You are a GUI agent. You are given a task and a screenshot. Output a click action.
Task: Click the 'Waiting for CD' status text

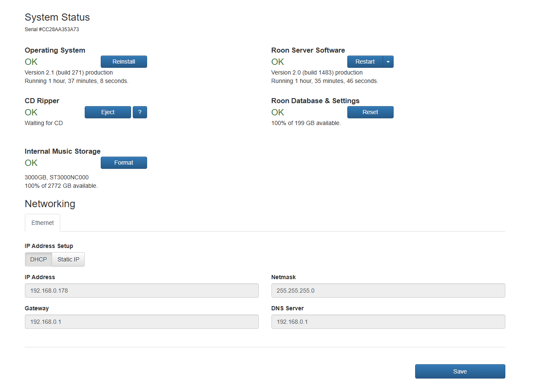coord(44,123)
